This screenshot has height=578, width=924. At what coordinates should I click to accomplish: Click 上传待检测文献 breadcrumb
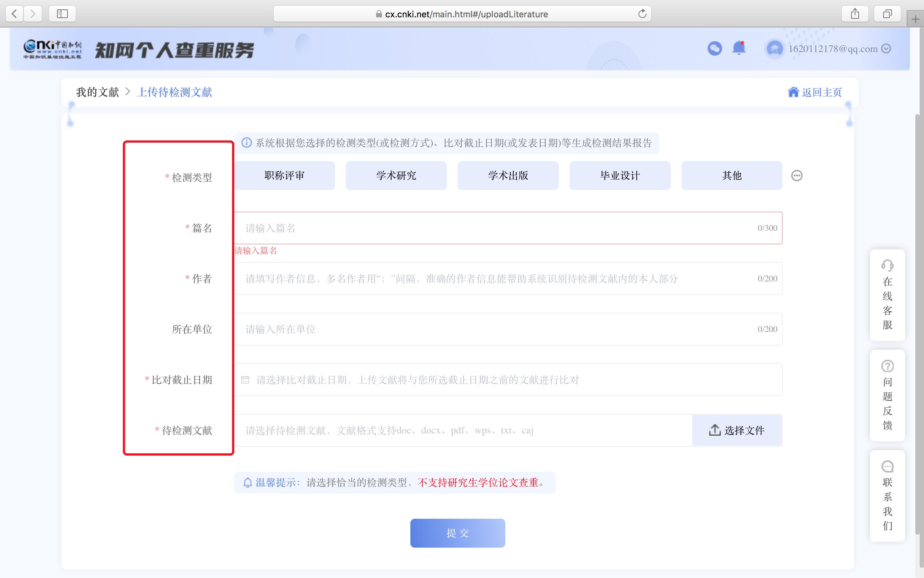point(174,92)
